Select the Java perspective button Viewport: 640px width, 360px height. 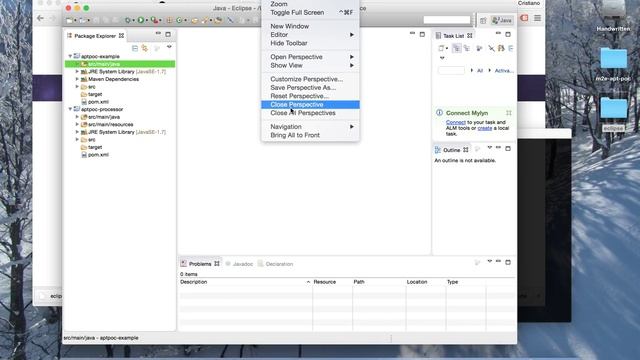click(x=502, y=20)
